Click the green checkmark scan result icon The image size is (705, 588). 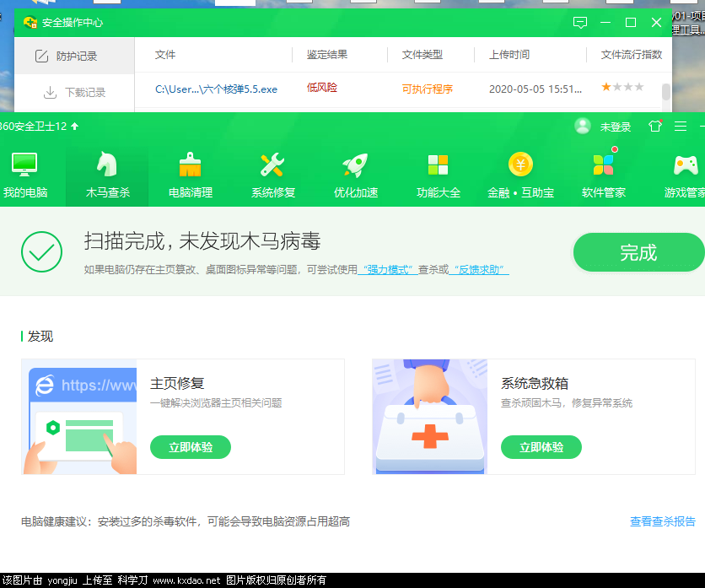coord(41,251)
